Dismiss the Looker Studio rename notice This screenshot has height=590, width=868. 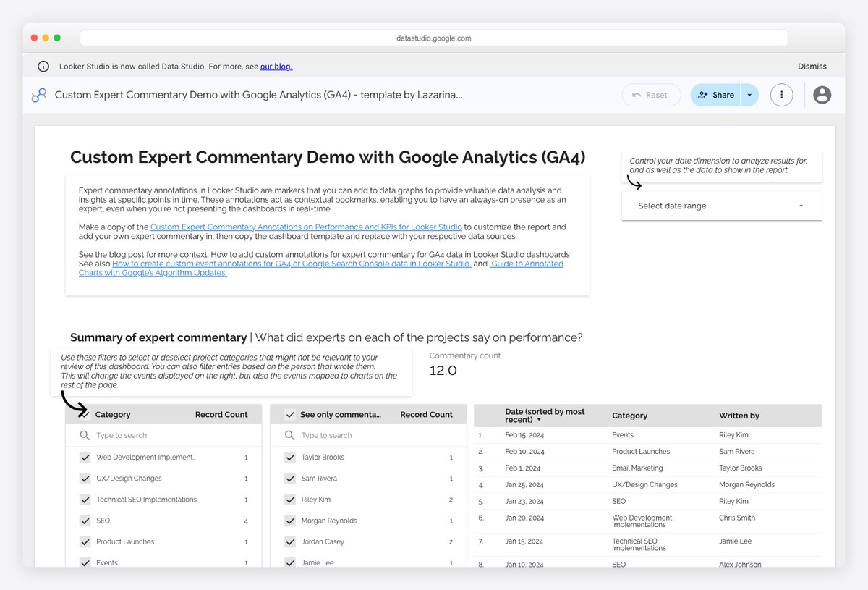coord(812,67)
